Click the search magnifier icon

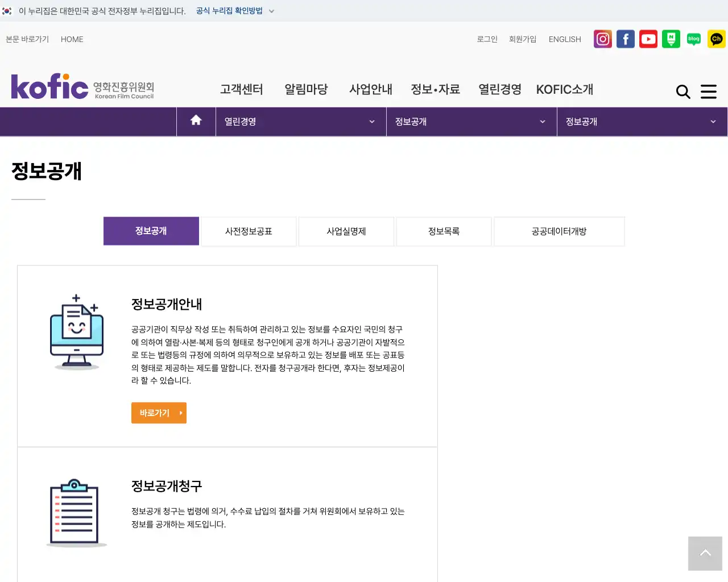pos(682,92)
